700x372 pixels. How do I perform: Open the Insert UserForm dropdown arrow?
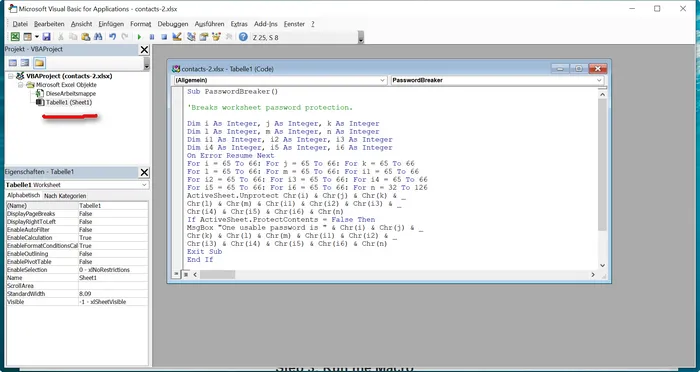(x=37, y=37)
